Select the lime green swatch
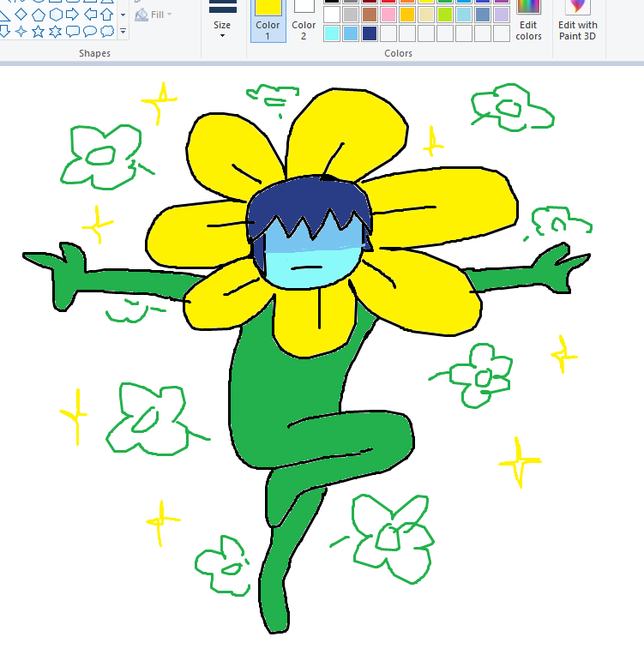This screenshot has height=649, width=644. point(445,15)
